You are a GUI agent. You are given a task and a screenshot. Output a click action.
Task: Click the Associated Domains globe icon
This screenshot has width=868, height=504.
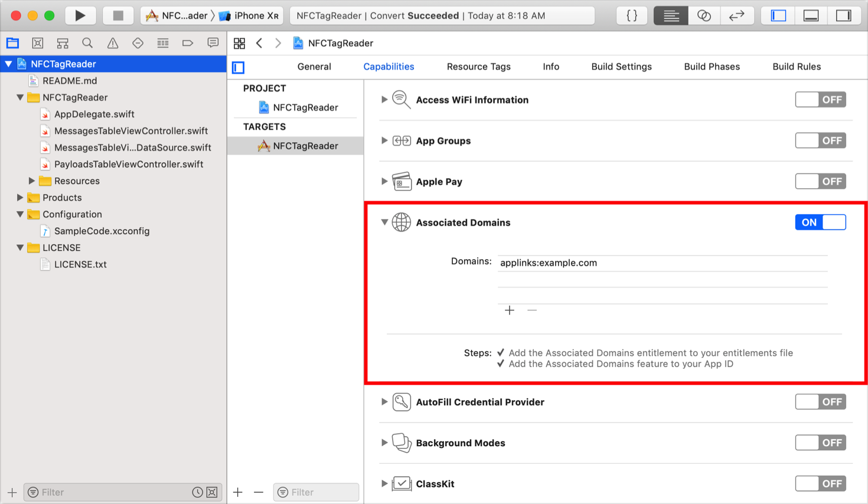point(402,222)
